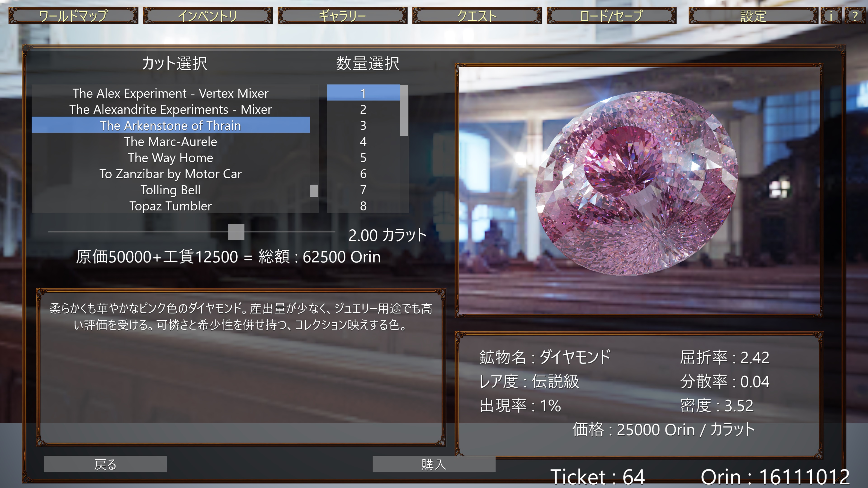Select The Way Home cut
Screen dimensions: 868x488
click(170, 158)
